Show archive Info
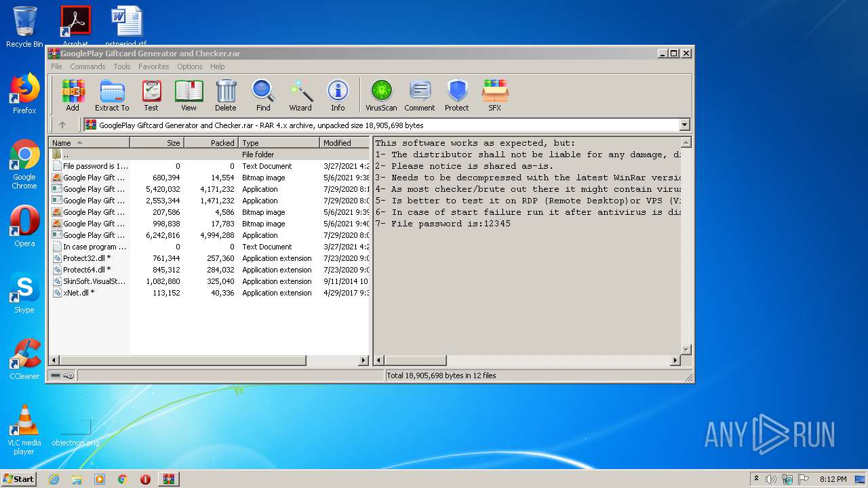This screenshot has height=488, width=868. tap(338, 95)
